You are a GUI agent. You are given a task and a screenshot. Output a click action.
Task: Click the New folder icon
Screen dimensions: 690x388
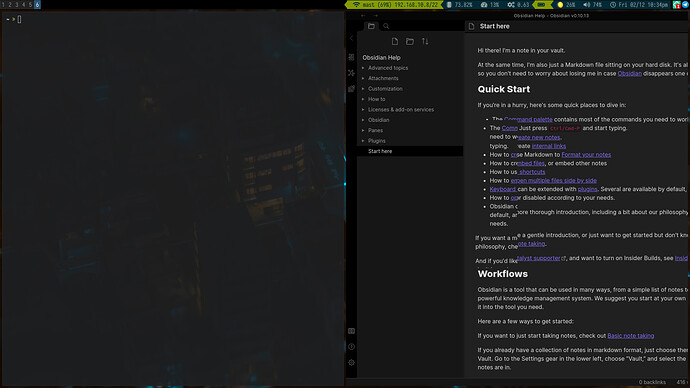tap(410, 41)
